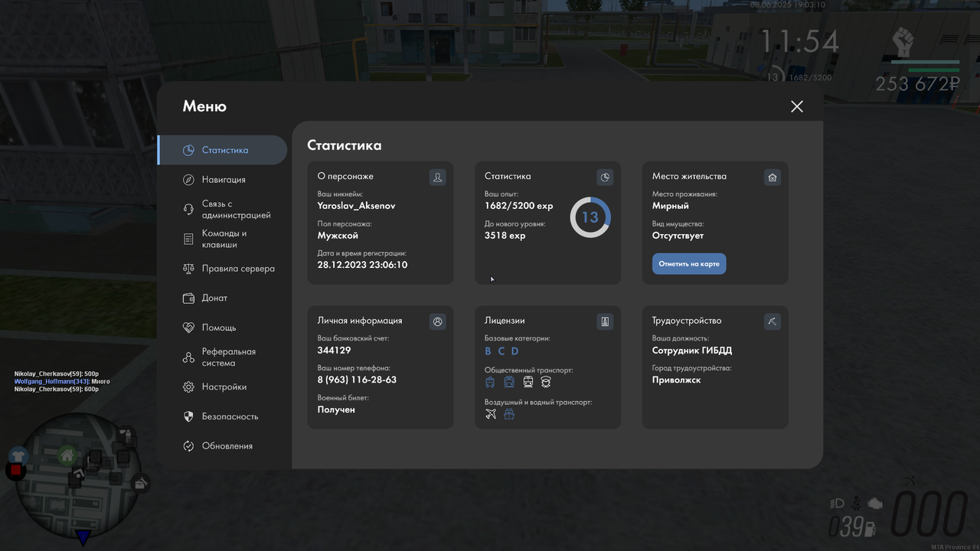Open Связь с администрацией section
The width and height of the screenshot is (980, 551).
pos(222,210)
